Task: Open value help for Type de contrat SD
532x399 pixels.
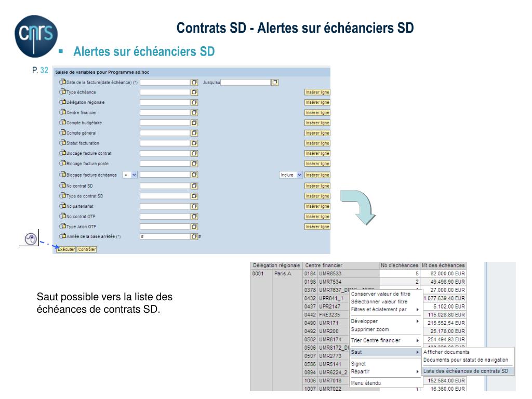Action: pyautogui.click(x=194, y=196)
